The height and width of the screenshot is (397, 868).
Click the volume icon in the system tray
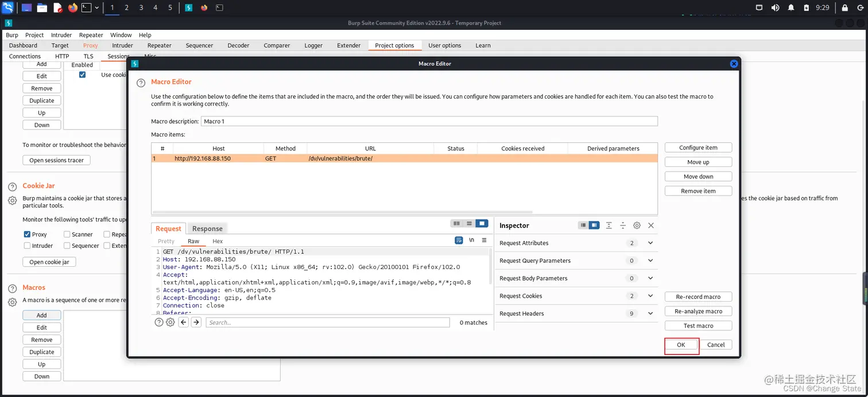click(776, 8)
